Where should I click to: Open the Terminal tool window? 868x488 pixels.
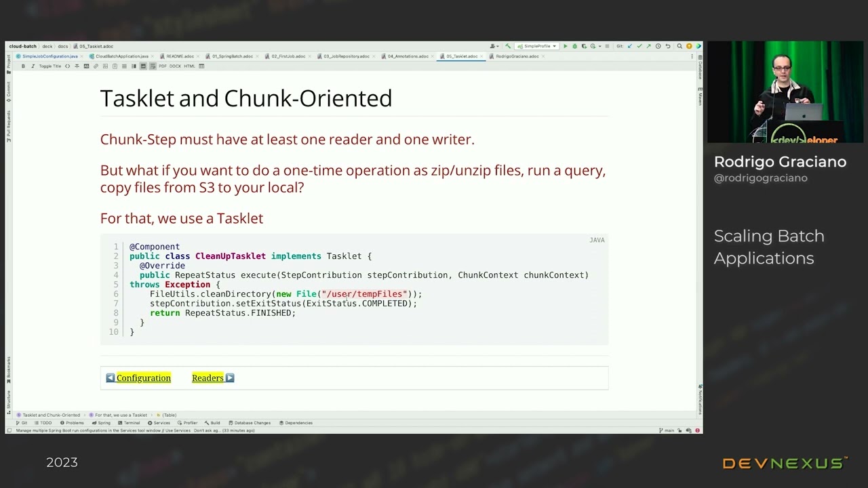click(x=129, y=423)
